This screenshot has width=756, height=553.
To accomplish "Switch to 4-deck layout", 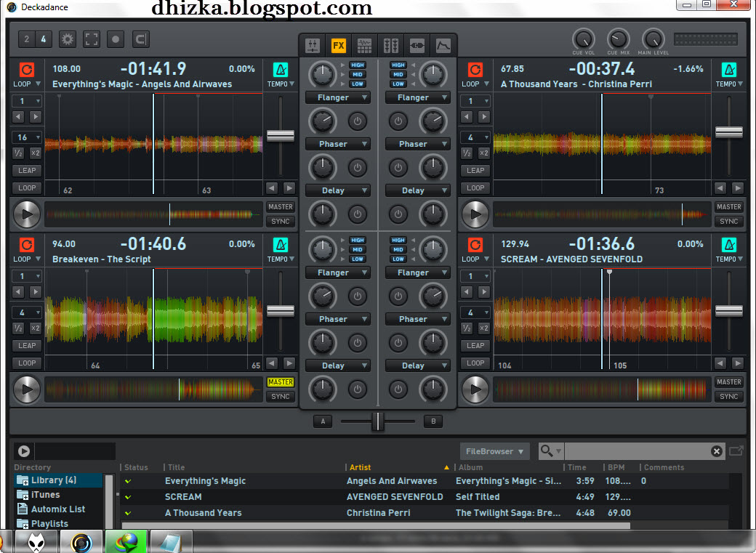I will (x=44, y=39).
